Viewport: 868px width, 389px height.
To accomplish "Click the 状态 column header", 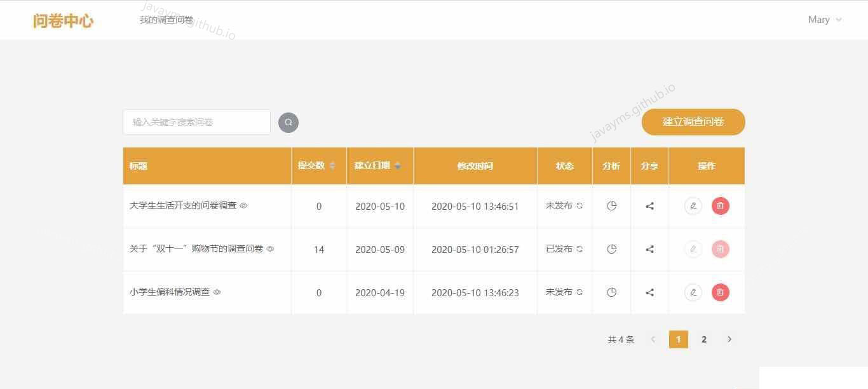I will [565, 166].
